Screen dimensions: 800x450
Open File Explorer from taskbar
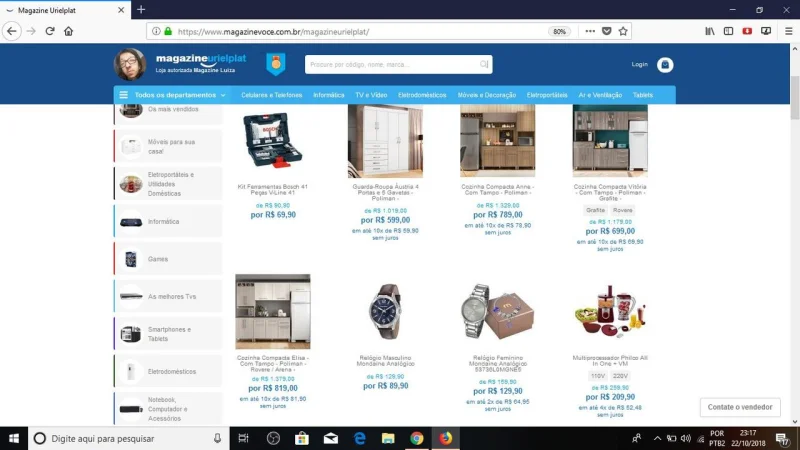(x=388, y=438)
